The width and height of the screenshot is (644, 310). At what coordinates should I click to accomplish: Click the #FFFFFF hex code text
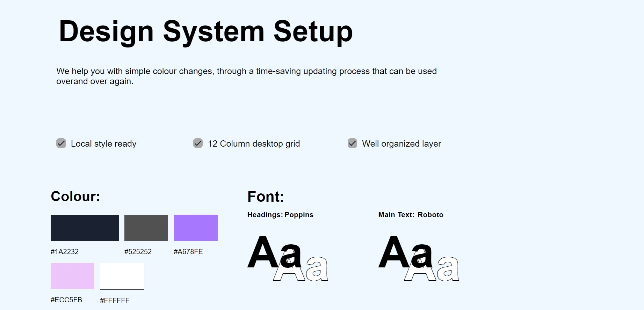tap(115, 301)
